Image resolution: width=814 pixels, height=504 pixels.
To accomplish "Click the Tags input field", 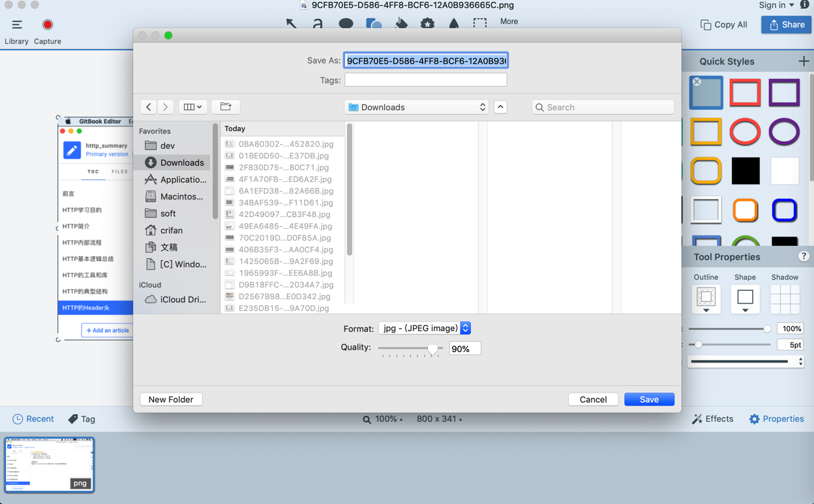I will tap(426, 80).
